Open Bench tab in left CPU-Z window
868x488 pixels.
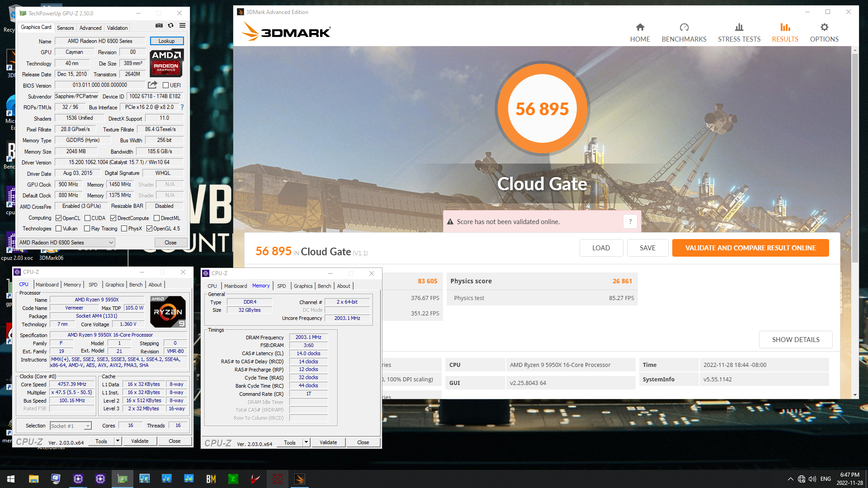point(136,285)
